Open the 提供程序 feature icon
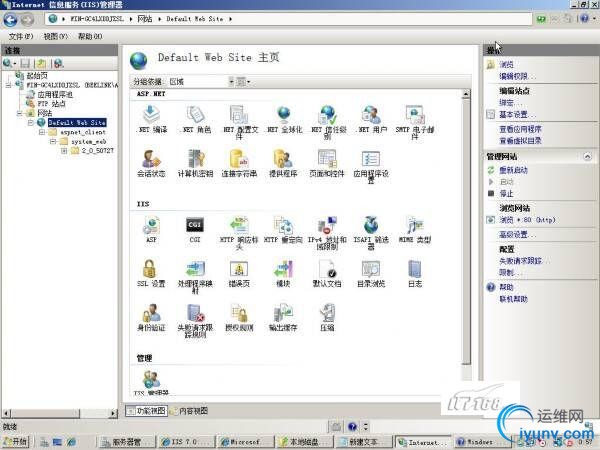This screenshot has width=600, height=450. tap(283, 163)
